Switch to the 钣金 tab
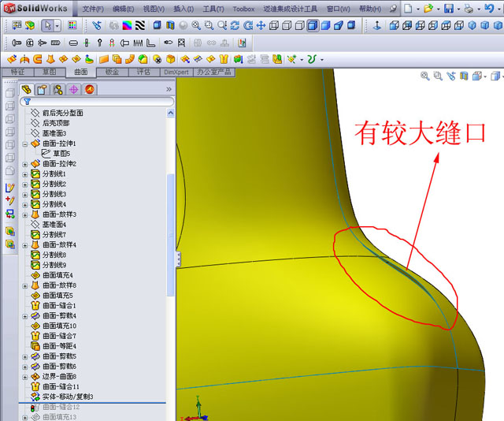504x421 pixels. (x=112, y=72)
